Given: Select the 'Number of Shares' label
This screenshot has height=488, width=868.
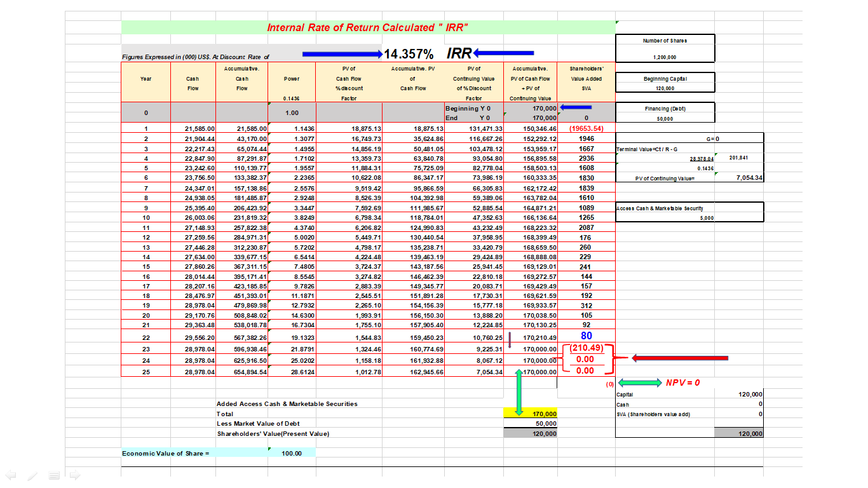Looking at the screenshot, I should (x=665, y=41).
